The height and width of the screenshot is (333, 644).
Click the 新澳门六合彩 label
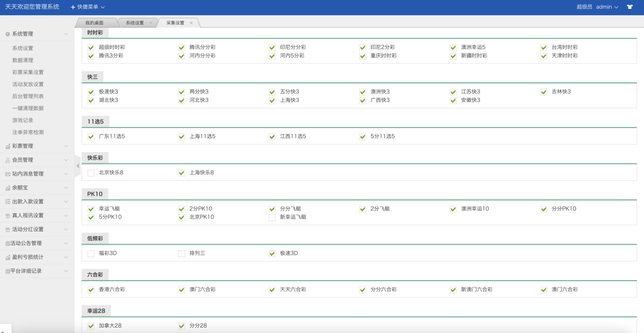[476, 290]
